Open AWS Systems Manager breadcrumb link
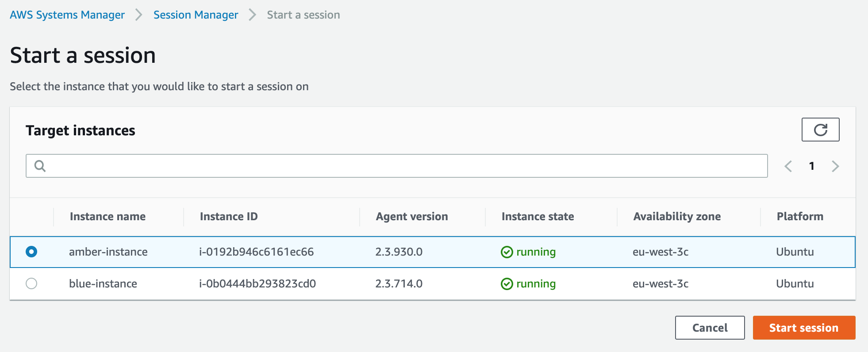Image resolution: width=868 pixels, height=352 pixels. click(67, 15)
